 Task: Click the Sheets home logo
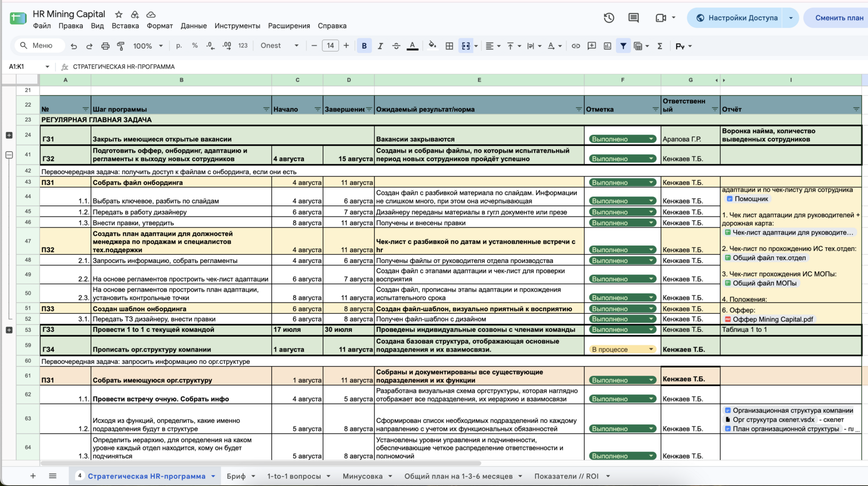18,19
